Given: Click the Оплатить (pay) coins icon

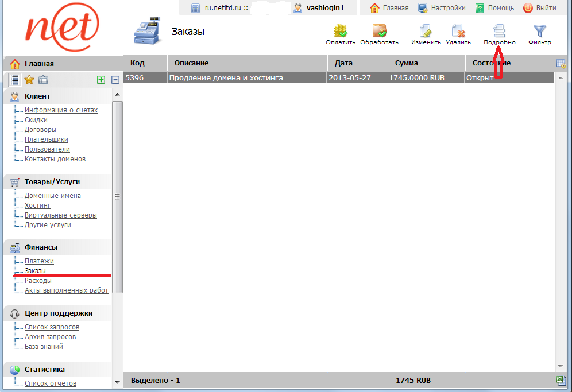Looking at the screenshot, I should (341, 31).
